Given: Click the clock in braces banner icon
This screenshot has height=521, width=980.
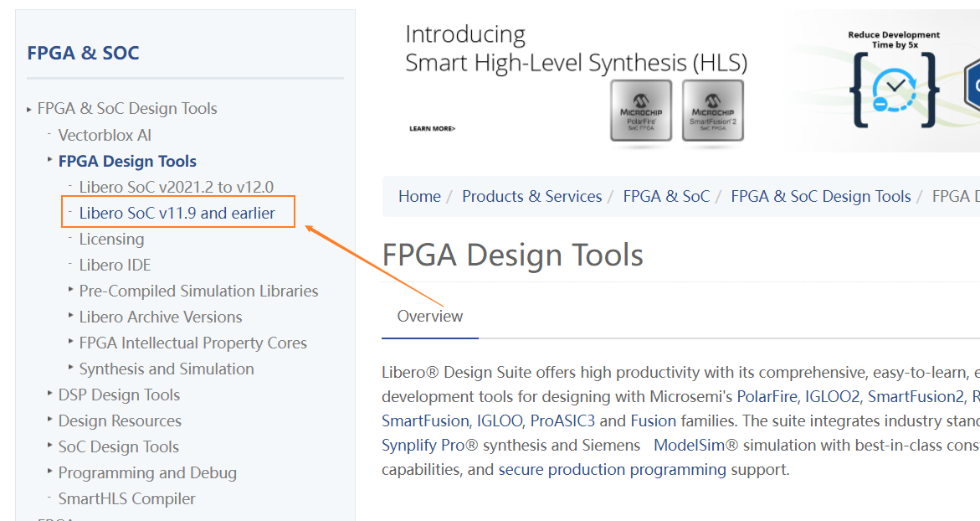Looking at the screenshot, I should [895, 90].
